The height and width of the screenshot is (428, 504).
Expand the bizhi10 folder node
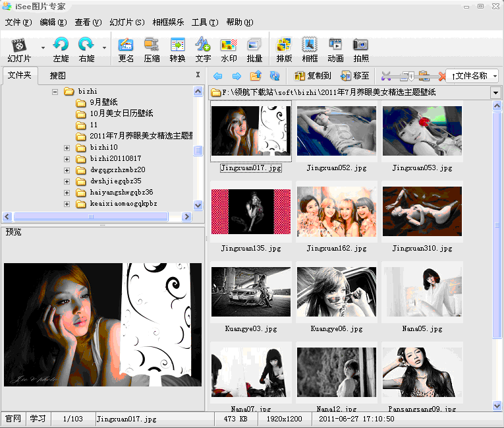67,148
